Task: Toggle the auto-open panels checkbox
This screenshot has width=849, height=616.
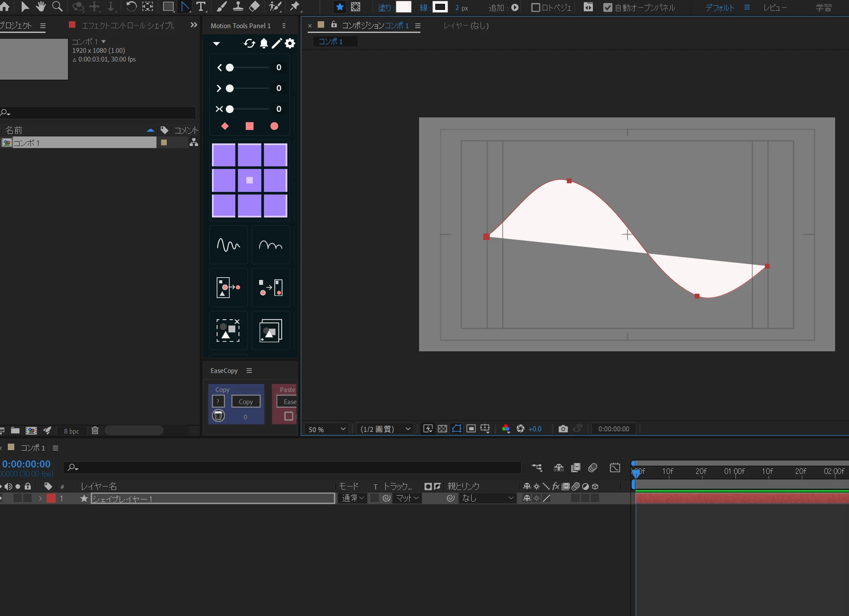Action: coord(608,7)
